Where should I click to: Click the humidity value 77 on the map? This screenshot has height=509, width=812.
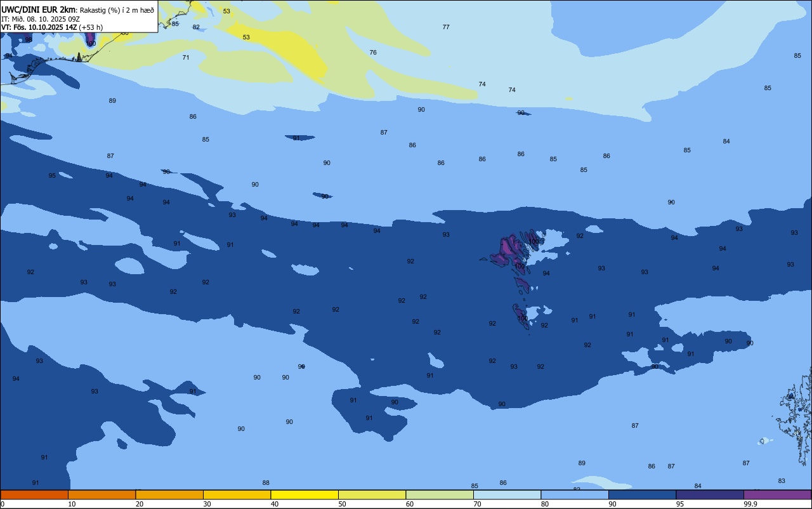[x=446, y=27]
